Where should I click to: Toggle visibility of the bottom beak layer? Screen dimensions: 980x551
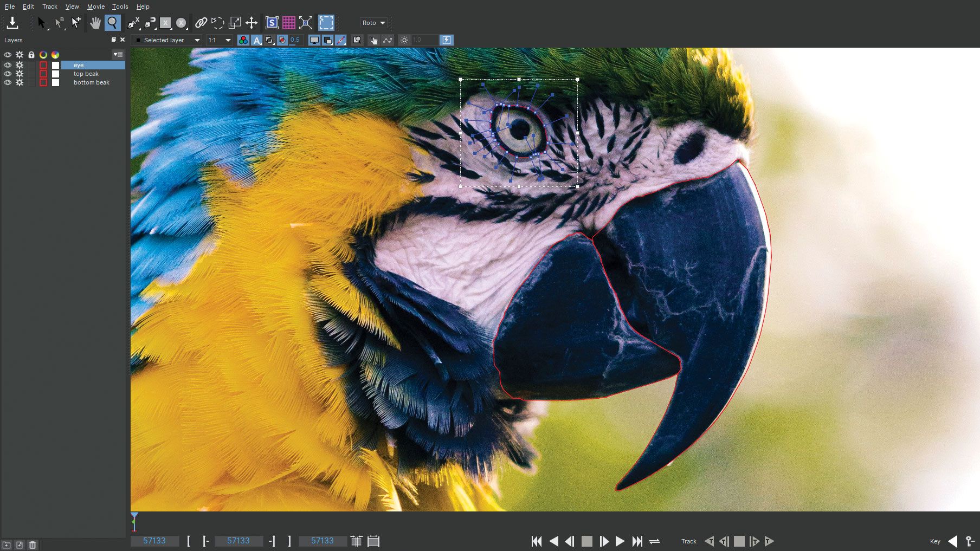click(x=8, y=83)
